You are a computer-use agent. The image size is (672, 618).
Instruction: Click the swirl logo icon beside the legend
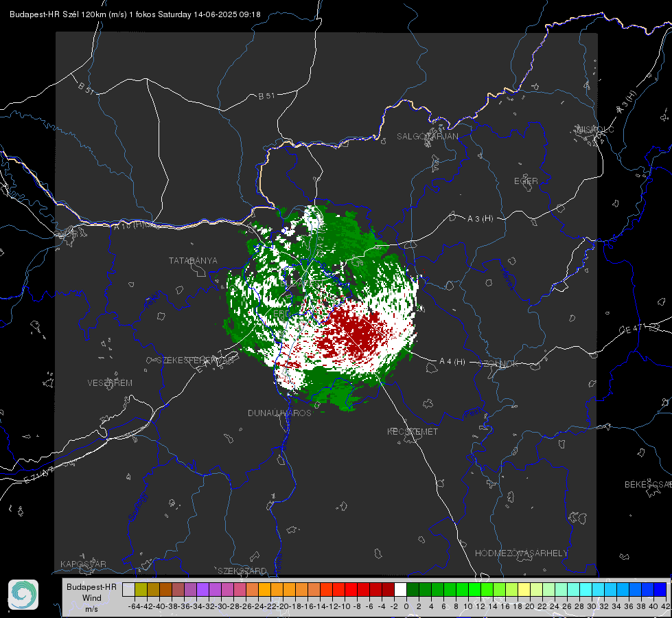point(23,595)
